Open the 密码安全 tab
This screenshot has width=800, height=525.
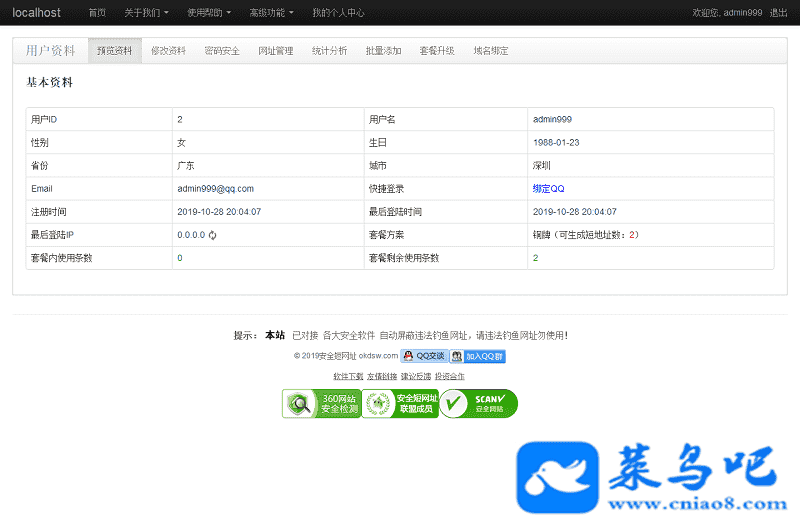[x=222, y=51]
